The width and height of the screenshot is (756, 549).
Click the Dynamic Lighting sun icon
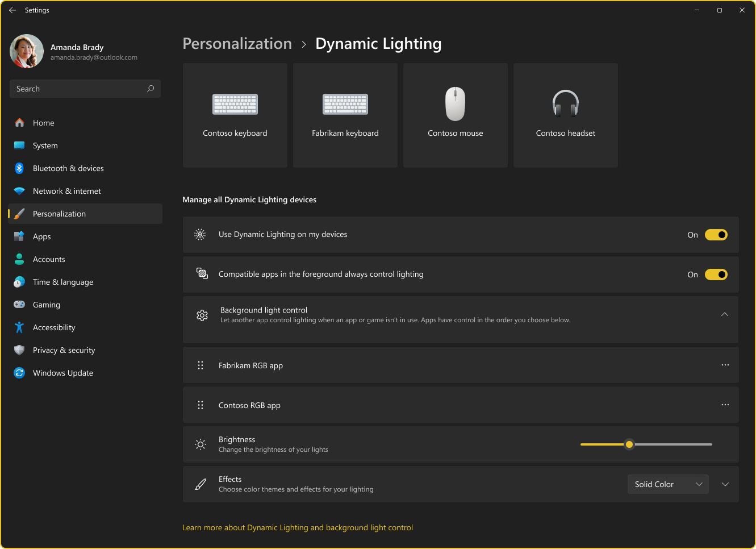[x=200, y=234]
